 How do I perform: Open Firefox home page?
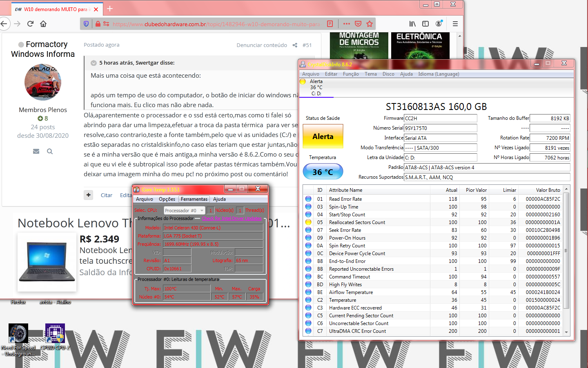tap(43, 24)
